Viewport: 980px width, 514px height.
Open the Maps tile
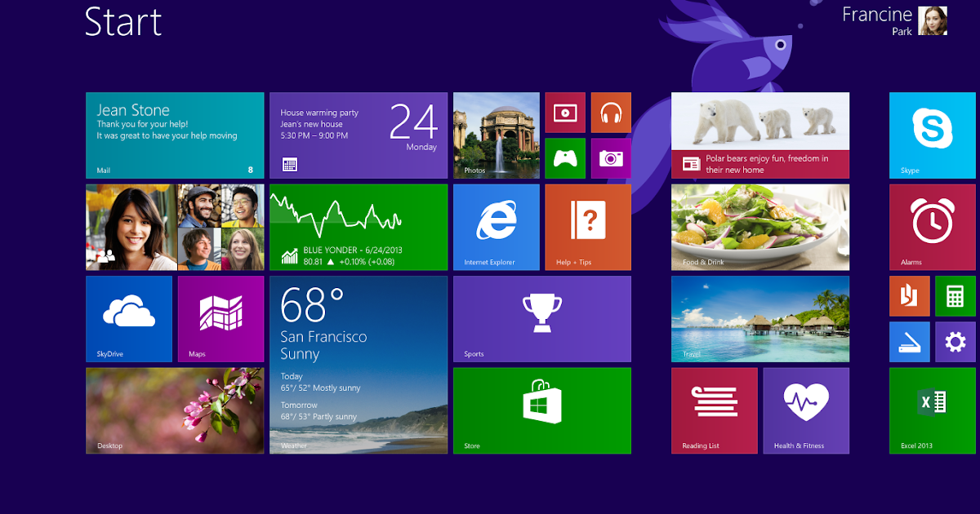pos(220,319)
